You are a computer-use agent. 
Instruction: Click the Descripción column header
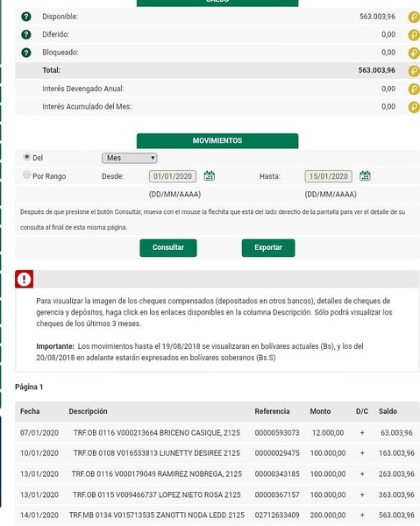(88, 411)
